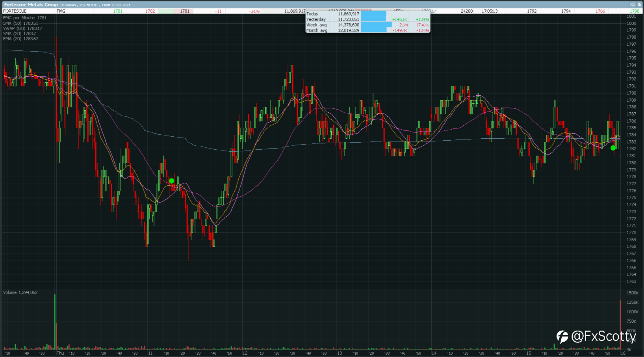This screenshot has width=644, height=357.
Task: Click the 1770 level on price axis
Action: coord(631,232)
